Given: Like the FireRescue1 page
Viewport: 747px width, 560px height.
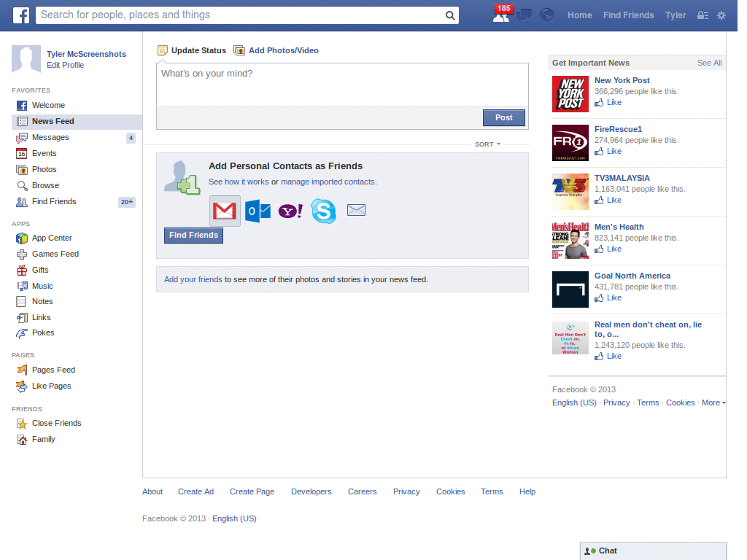Looking at the screenshot, I should (608, 152).
